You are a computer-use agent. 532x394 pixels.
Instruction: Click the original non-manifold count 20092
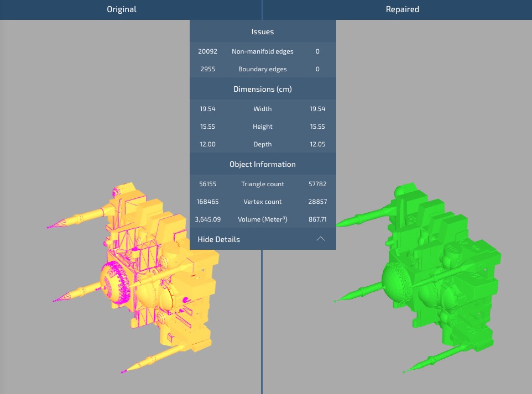(208, 51)
